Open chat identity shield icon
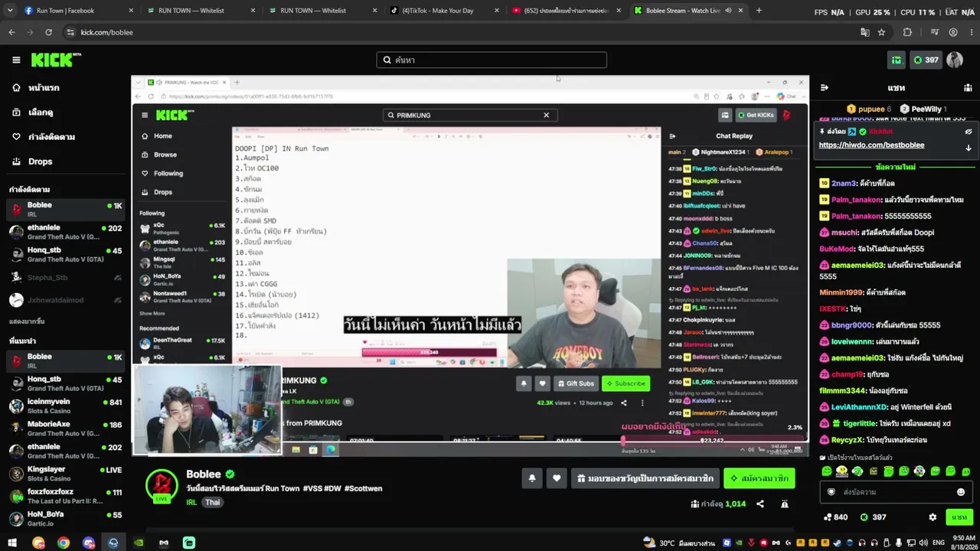Image resolution: width=980 pixels, height=551 pixels. pos(831,492)
